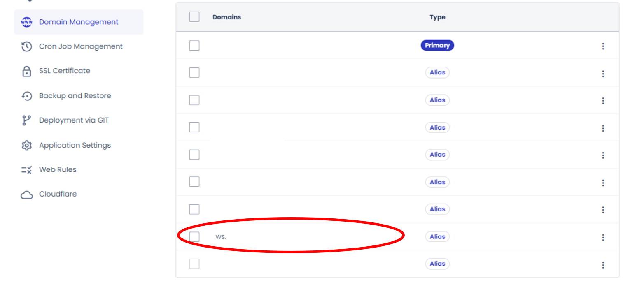Open the Backup and Restore page
This screenshot has width=644, height=294.
click(x=75, y=96)
